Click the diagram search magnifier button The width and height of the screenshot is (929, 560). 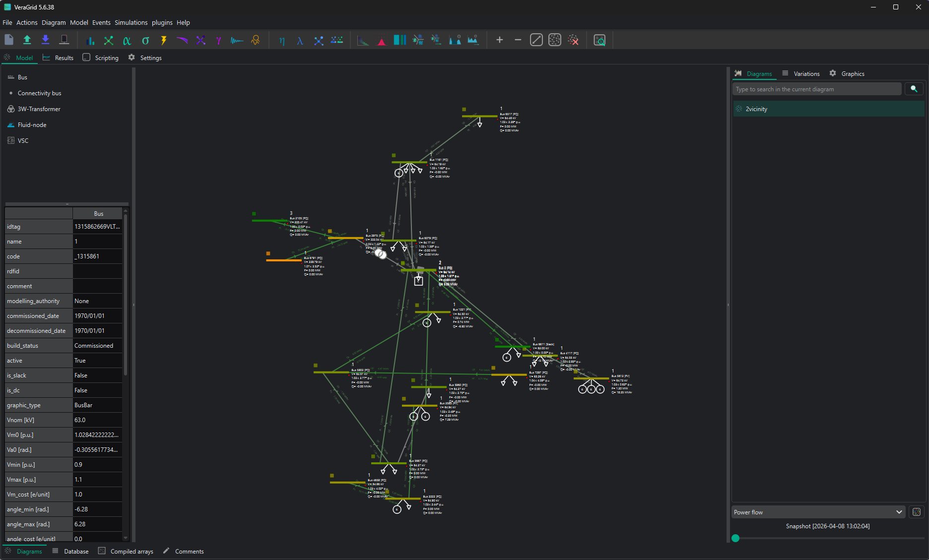[914, 89]
